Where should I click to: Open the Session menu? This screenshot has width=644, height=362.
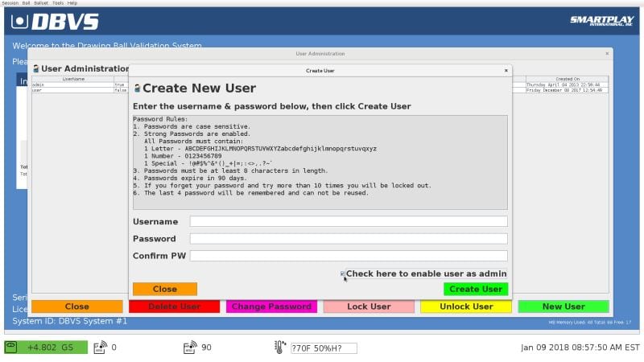(10, 3)
